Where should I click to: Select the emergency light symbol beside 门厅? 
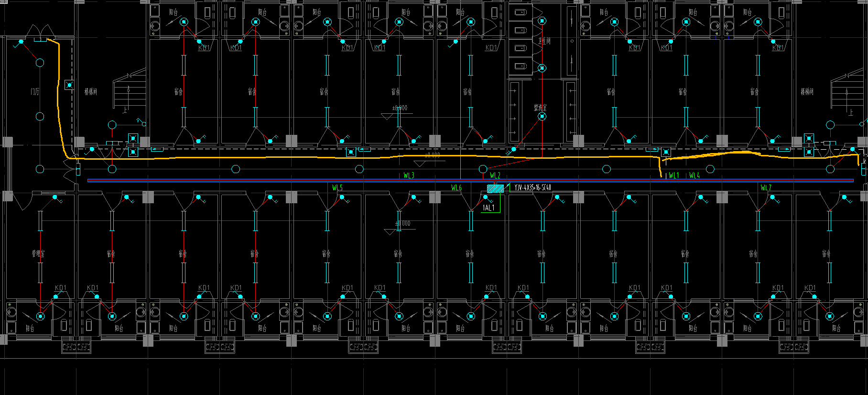tap(69, 85)
